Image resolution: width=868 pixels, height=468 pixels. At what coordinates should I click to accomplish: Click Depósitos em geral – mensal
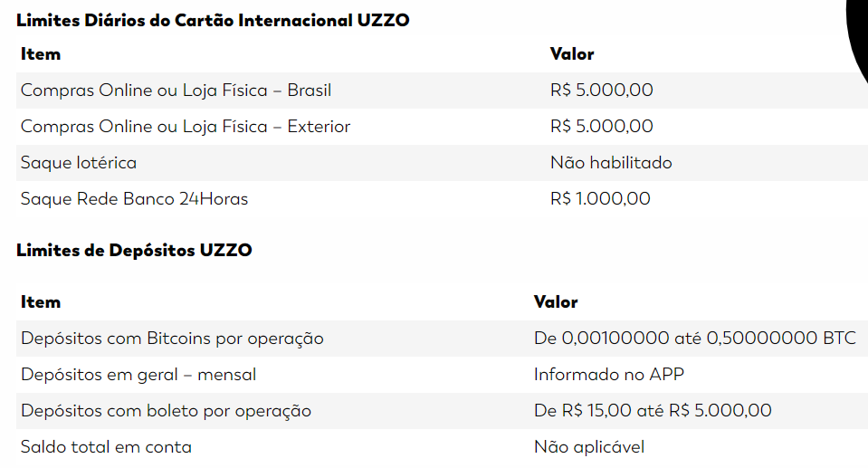click(x=138, y=375)
